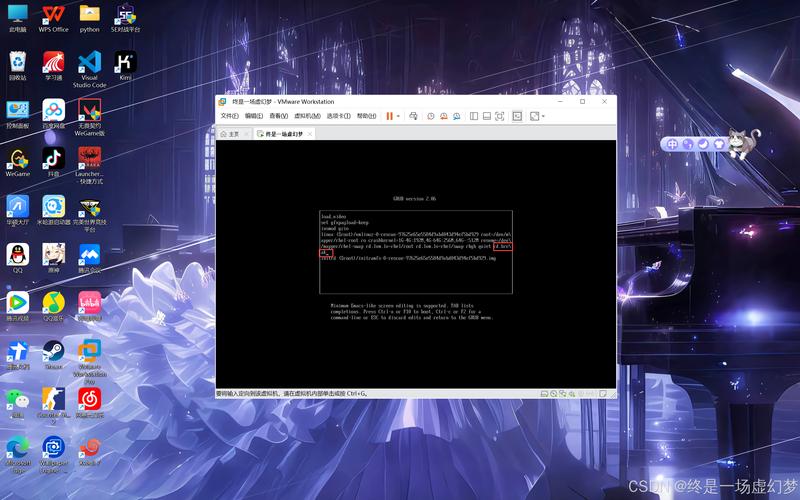This screenshot has height=500, width=800.
Task: Open the snapshot manager icon
Action: (456, 116)
